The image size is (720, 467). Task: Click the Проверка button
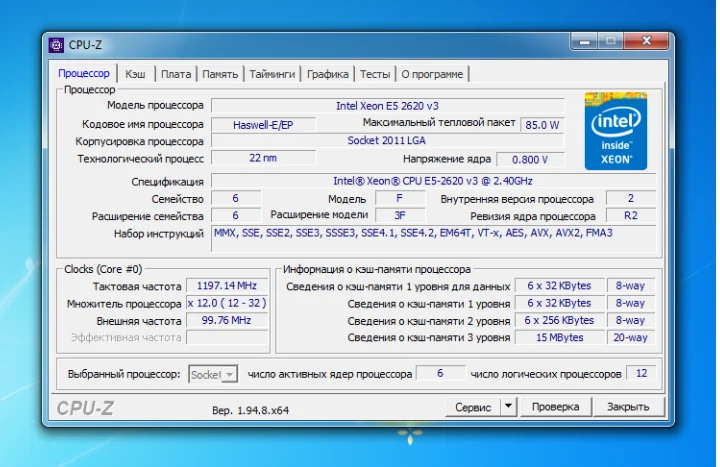[x=555, y=407]
